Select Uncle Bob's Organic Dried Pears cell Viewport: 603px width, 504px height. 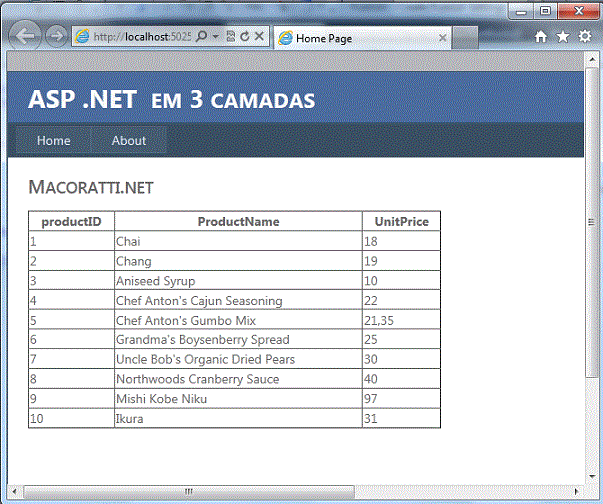point(238,359)
